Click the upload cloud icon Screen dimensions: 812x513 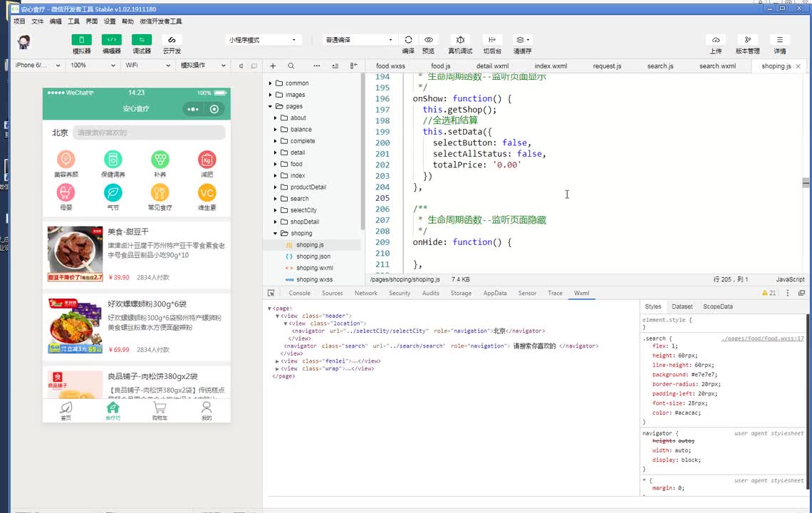[716, 40]
